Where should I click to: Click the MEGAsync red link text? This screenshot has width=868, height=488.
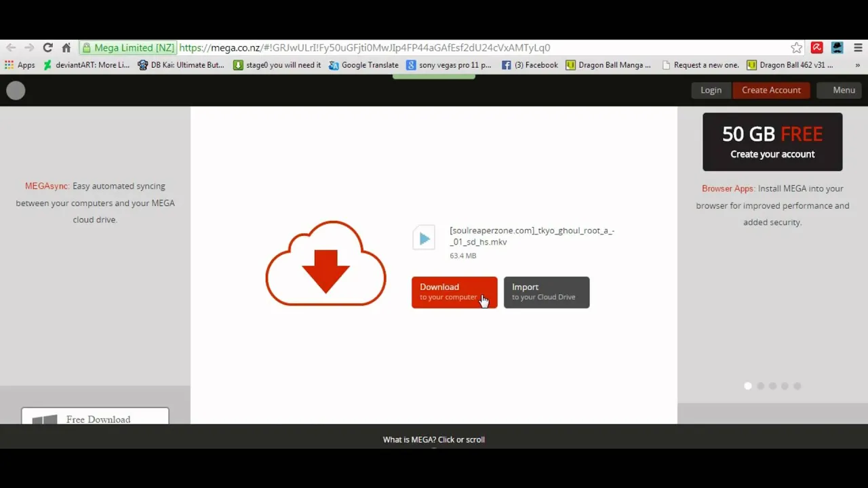pos(47,186)
